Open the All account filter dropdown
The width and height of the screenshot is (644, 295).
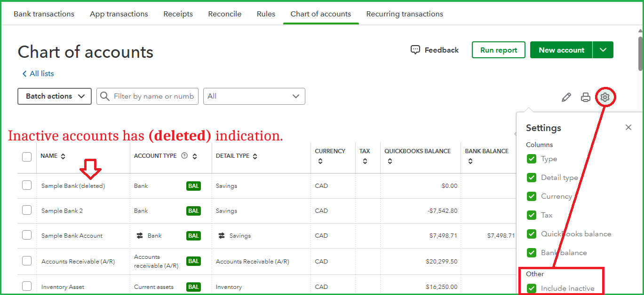254,96
